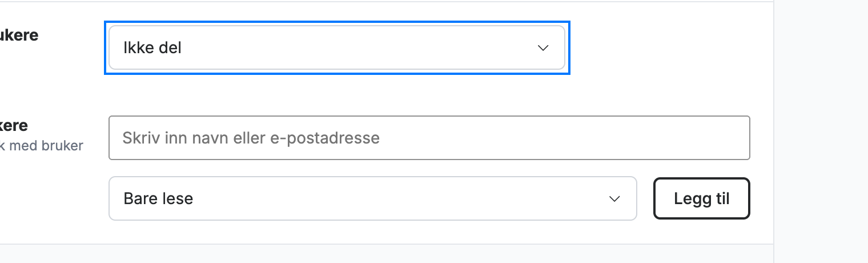Viewport: 868px width, 263px height.
Task: Click the chevron arrow in Ikke del dropdown
Action: (x=543, y=48)
